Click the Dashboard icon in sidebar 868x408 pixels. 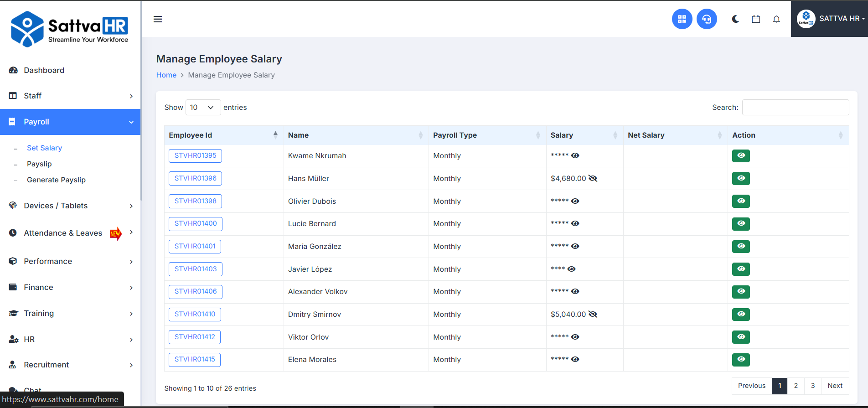[13, 70]
